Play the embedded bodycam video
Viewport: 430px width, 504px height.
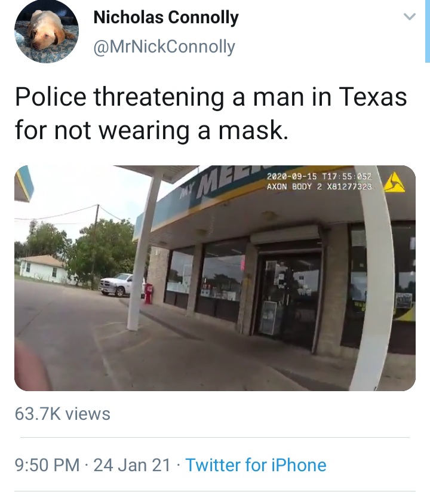point(215,278)
